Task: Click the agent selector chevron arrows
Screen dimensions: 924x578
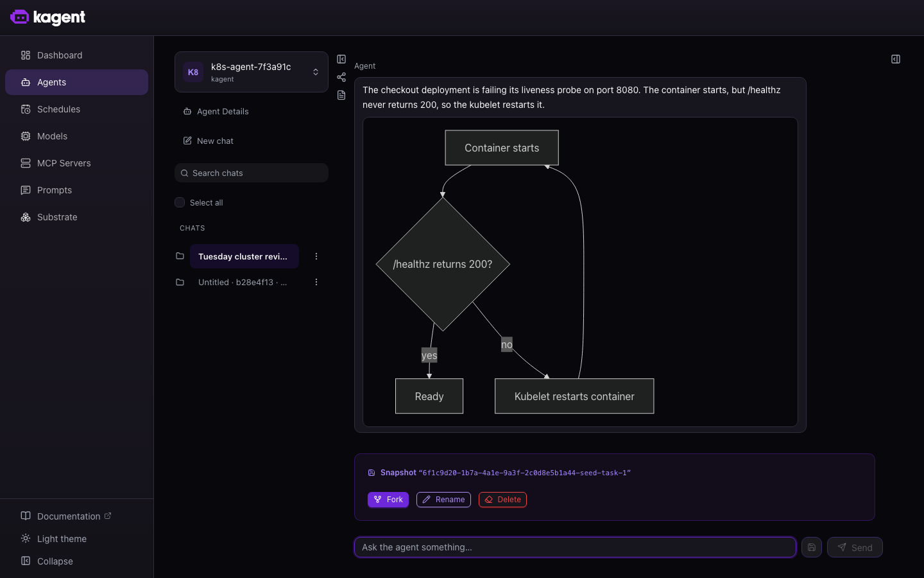Action: pos(316,72)
